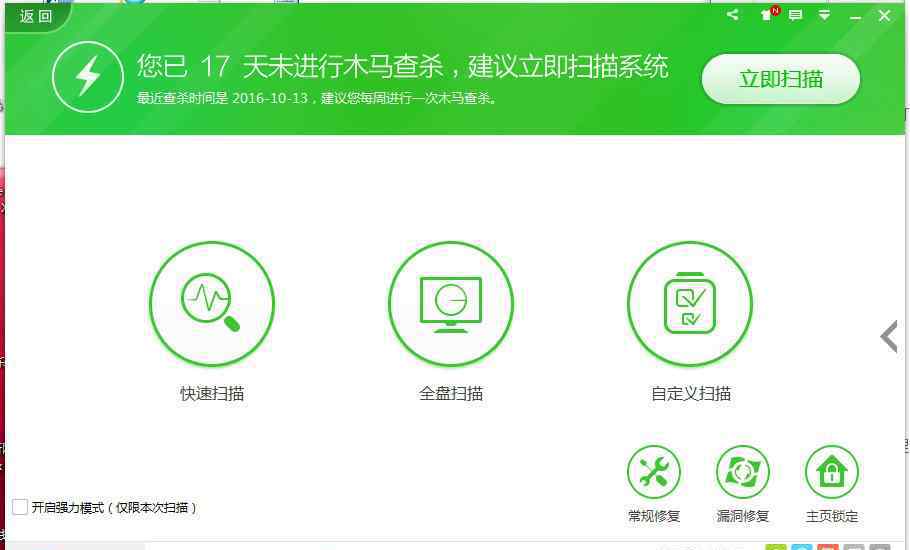This screenshot has height=550, width=910.
Task: Click the share icon in title bar
Action: [x=733, y=15]
